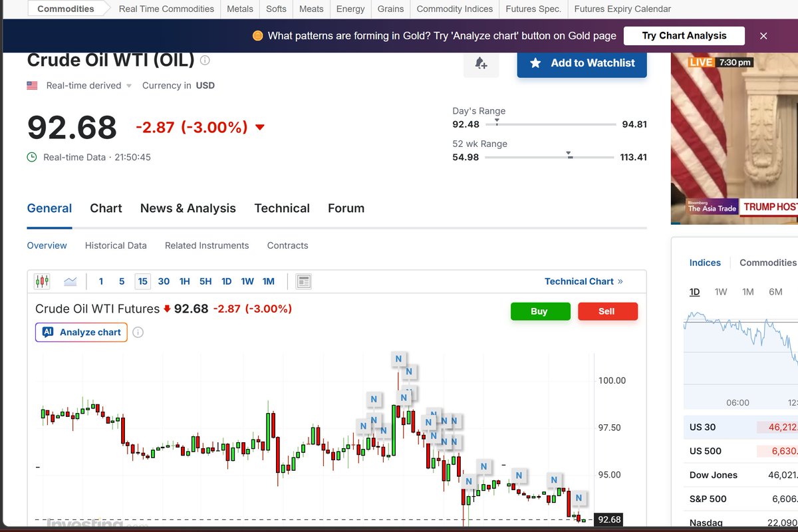The width and height of the screenshot is (798, 532).
Task: Switch to the area chart type icon
Action: point(70,281)
